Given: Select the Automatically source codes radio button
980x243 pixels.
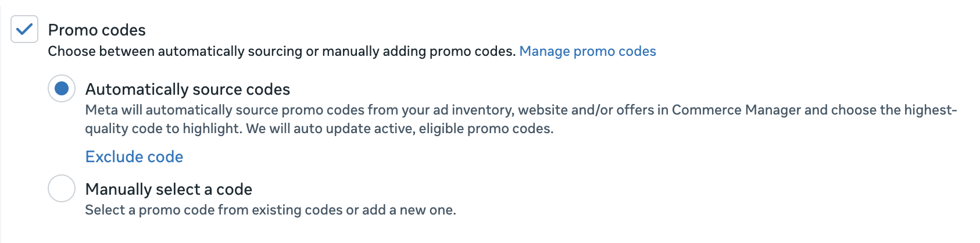Looking at the screenshot, I should pos(62,88).
